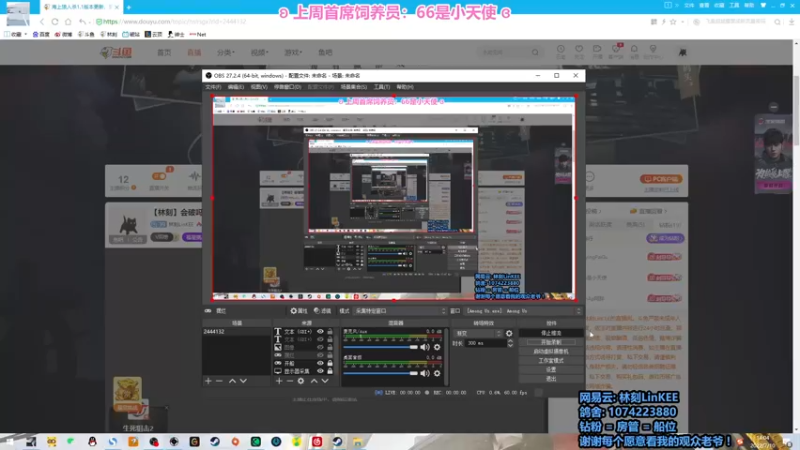Open the 帮助(H) menu in OBS

tap(405, 87)
